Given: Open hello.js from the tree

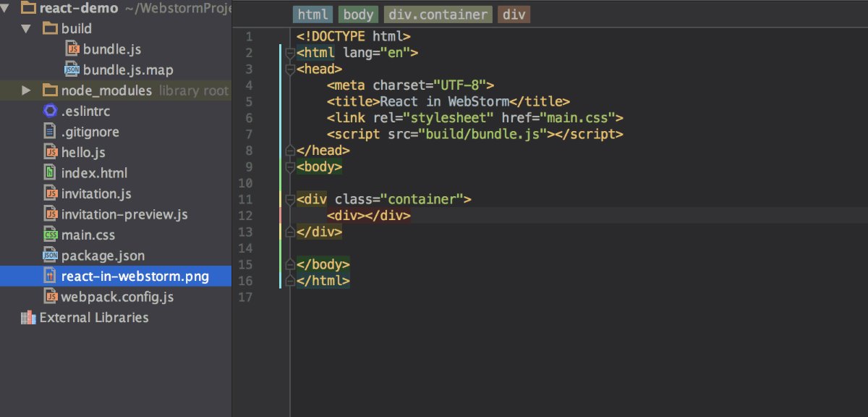Looking at the screenshot, I should pos(83,152).
